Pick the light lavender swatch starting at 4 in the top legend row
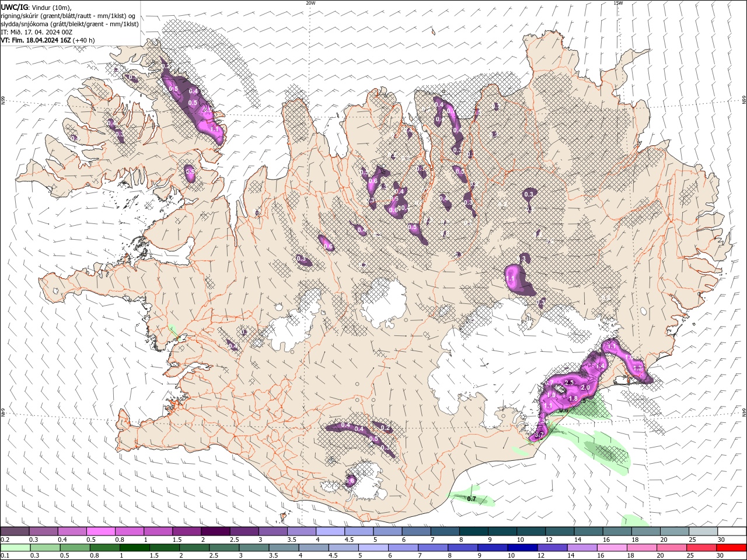The image size is (747, 560). [x=330, y=531]
